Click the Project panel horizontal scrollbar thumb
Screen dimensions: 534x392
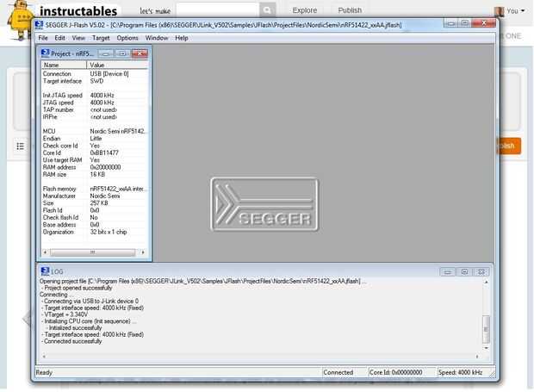pos(93,252)
